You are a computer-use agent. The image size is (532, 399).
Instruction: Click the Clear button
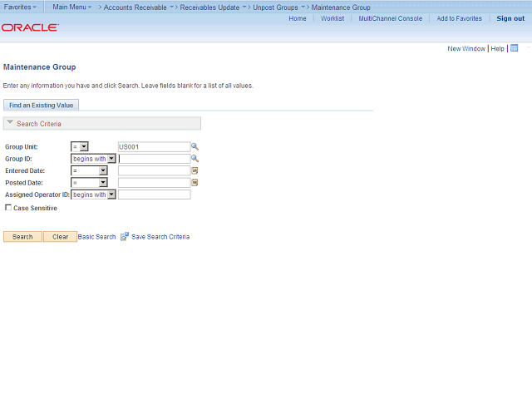pos(60,236)
